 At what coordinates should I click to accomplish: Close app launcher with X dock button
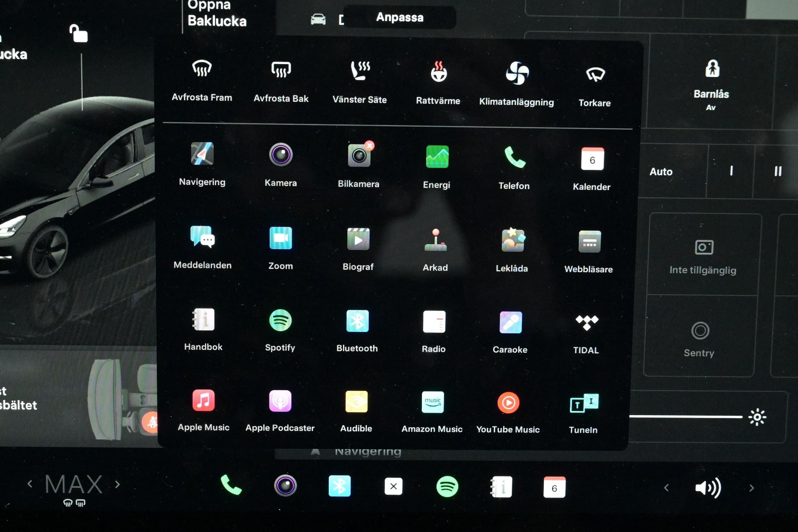click(x=394, y=486)
